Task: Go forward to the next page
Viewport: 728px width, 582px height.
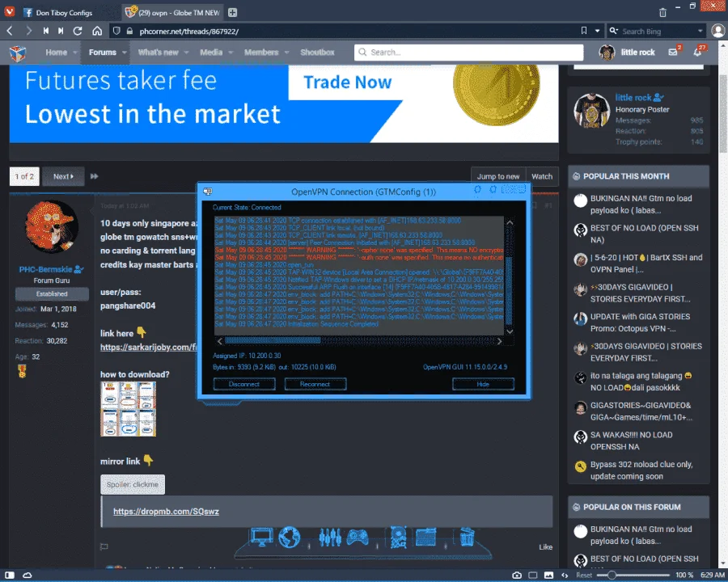Action: [x=29, y=31]
